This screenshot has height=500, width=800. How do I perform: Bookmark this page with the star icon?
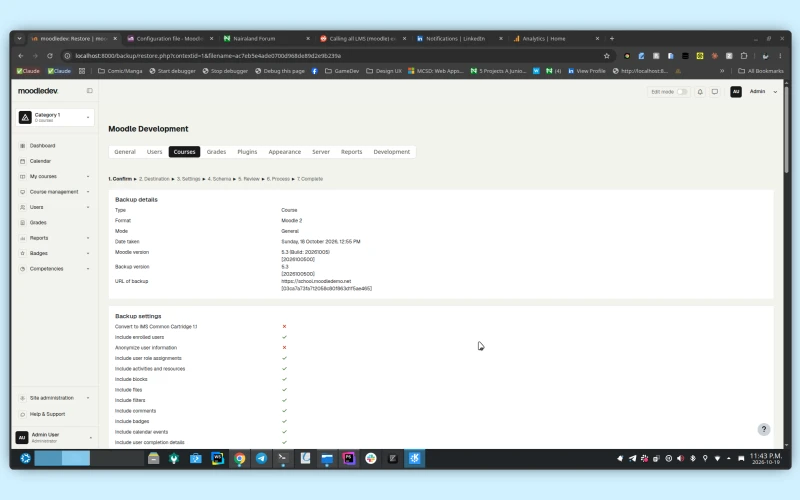pyautogui.click(x=607, y=56)
